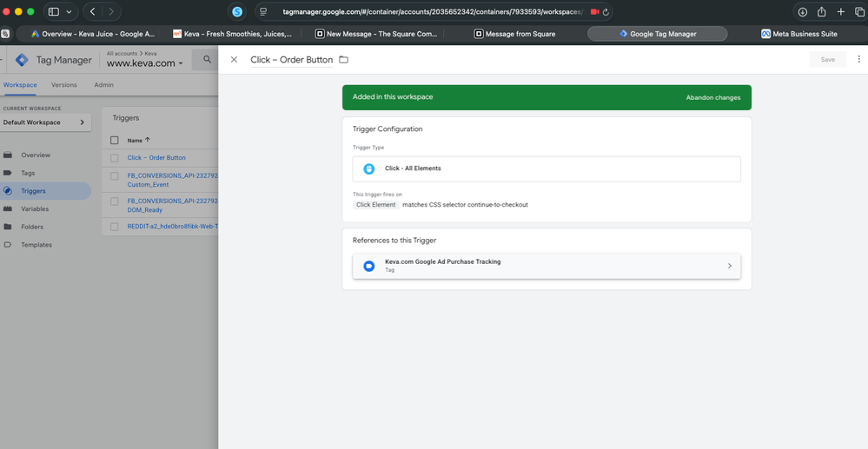Check the FB_CONVERSIONS_API DOM_Ready row checkbox
Image resolution: width=868 pixels, height=449 pixels.
(x=115, y=201)
